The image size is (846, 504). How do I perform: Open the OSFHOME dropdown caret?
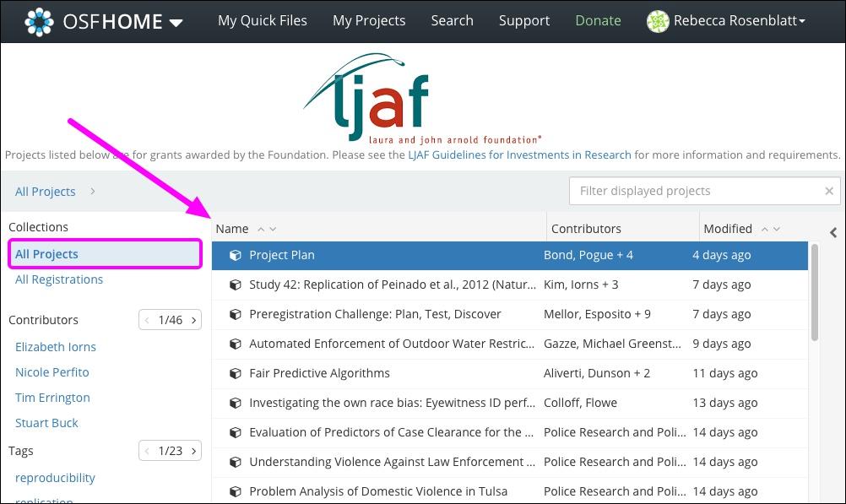tap(176, 23)
